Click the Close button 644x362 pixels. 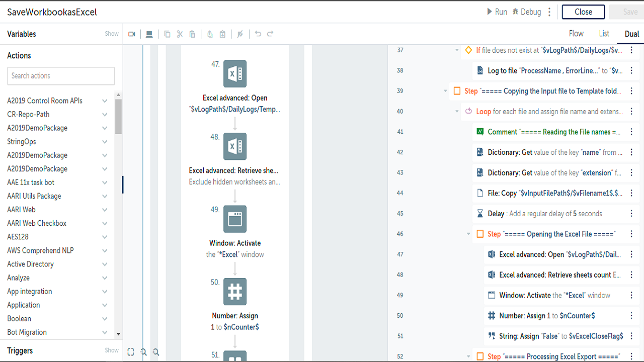coord(583,12)
